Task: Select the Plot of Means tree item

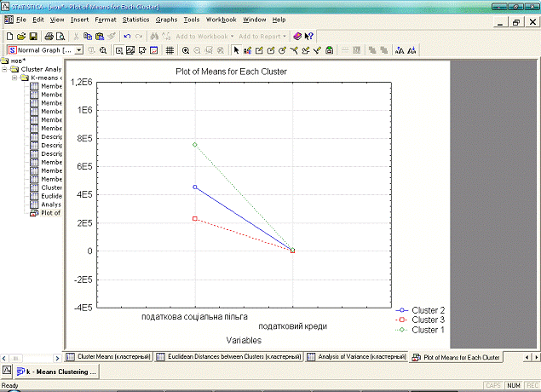Action: point(49,213)
